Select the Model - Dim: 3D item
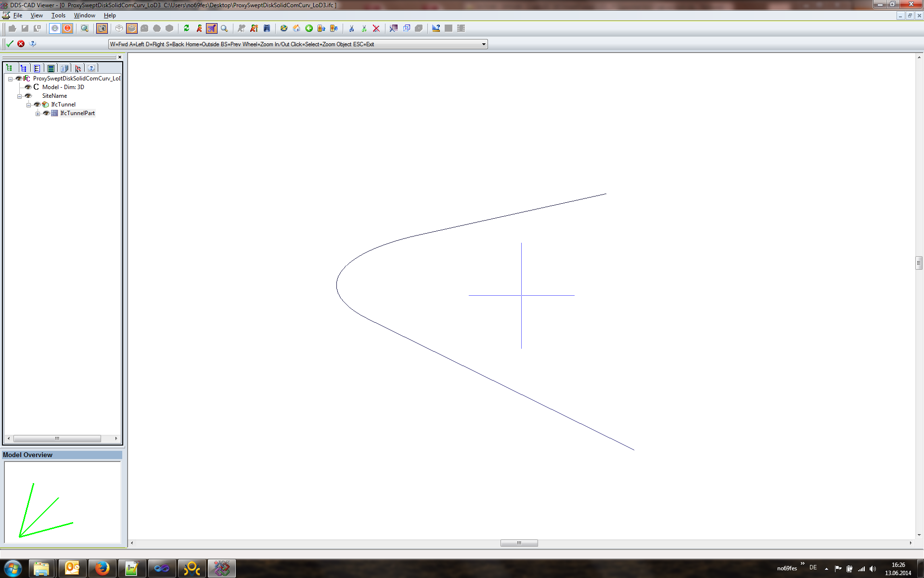Image resolution: width=924 pixels, height=578 pixels. [x=63, y=87]
